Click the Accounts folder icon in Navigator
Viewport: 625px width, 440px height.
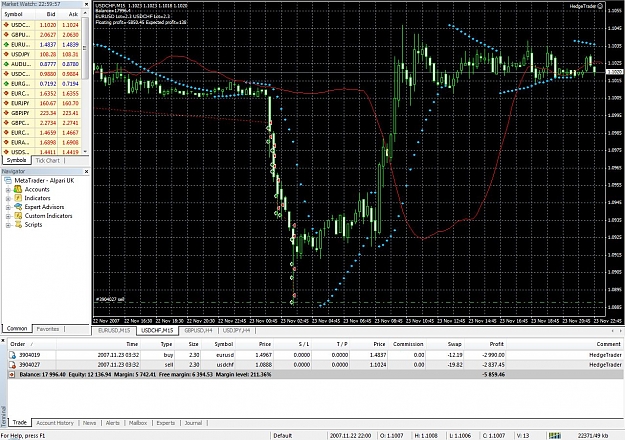click(18, 189)
